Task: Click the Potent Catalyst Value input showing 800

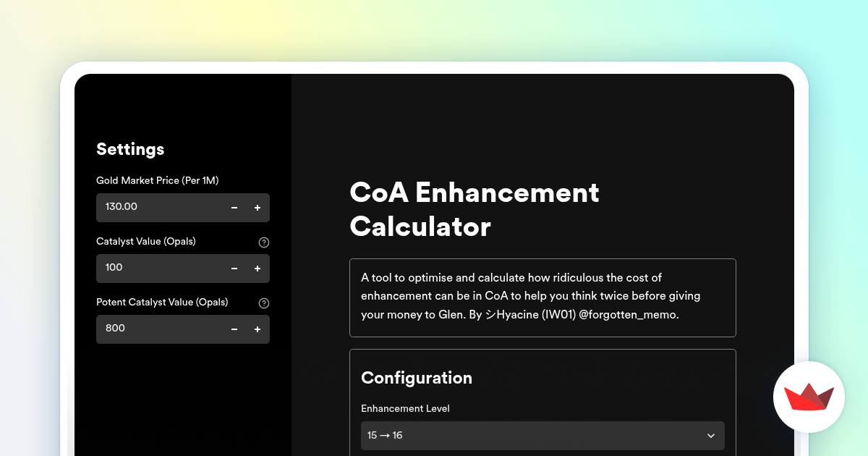Action: [159, 329]
